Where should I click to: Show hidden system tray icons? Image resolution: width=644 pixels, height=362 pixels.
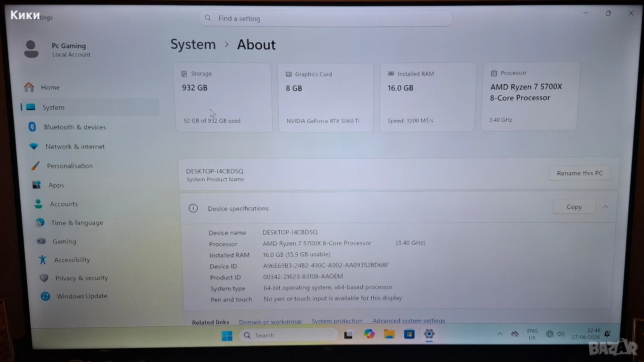[x=500, y=334]
